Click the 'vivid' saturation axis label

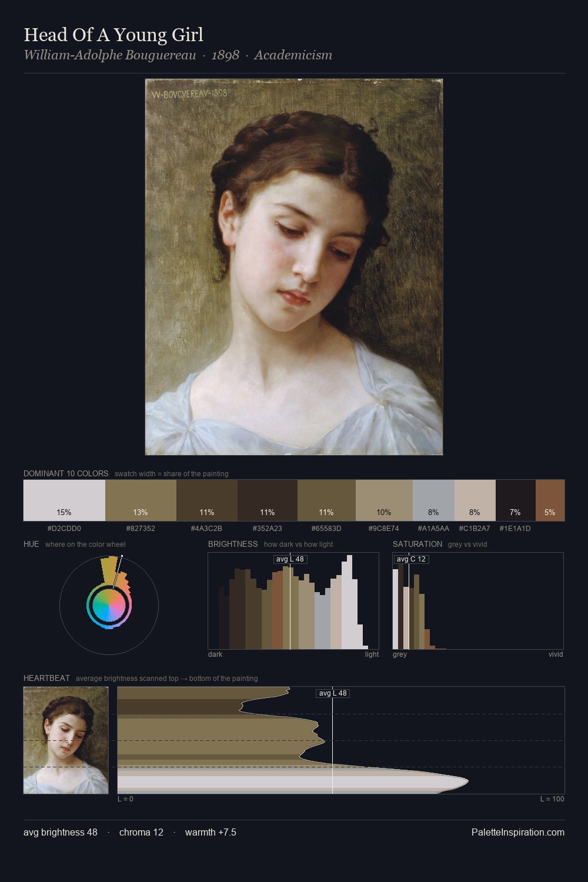(x=556, y=654)
